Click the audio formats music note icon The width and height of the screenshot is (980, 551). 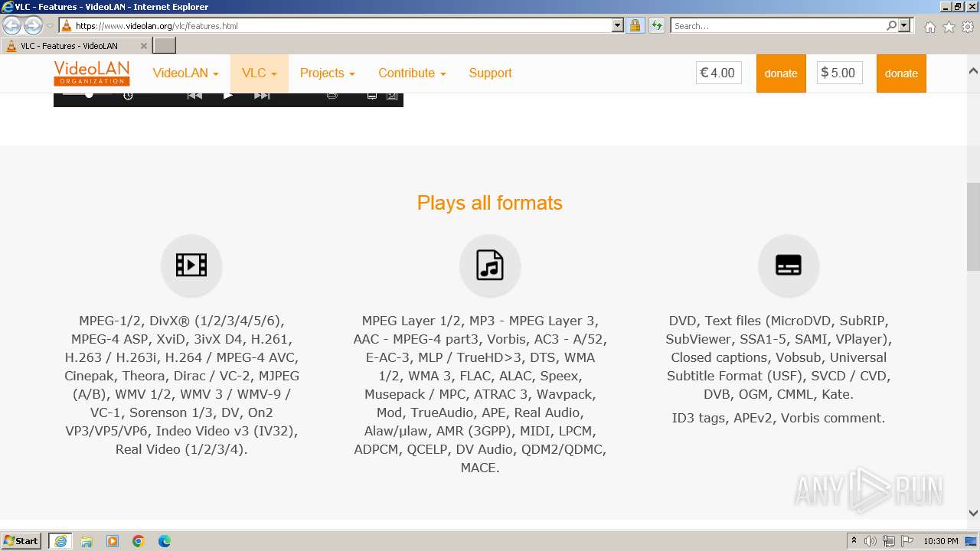[490, 266]
